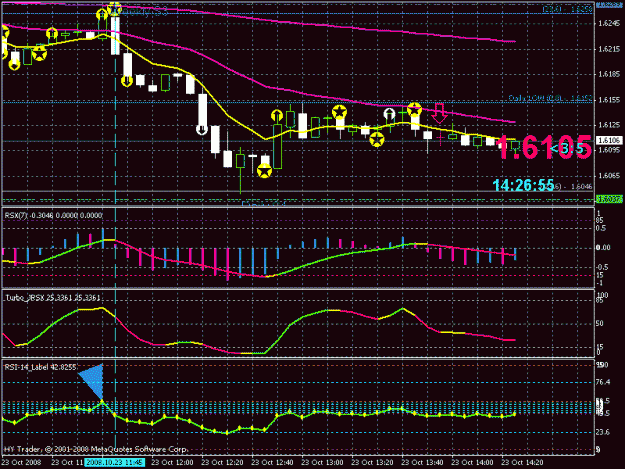The image size is (625, 469).
Task: Click the 1.6125 price scale value
Action: click(609, 125)
